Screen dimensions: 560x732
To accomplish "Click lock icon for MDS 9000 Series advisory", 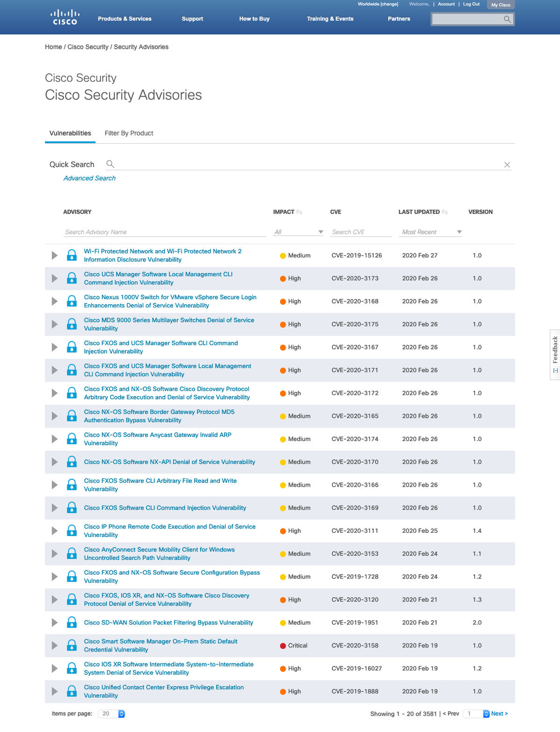I will click(72, 324).
